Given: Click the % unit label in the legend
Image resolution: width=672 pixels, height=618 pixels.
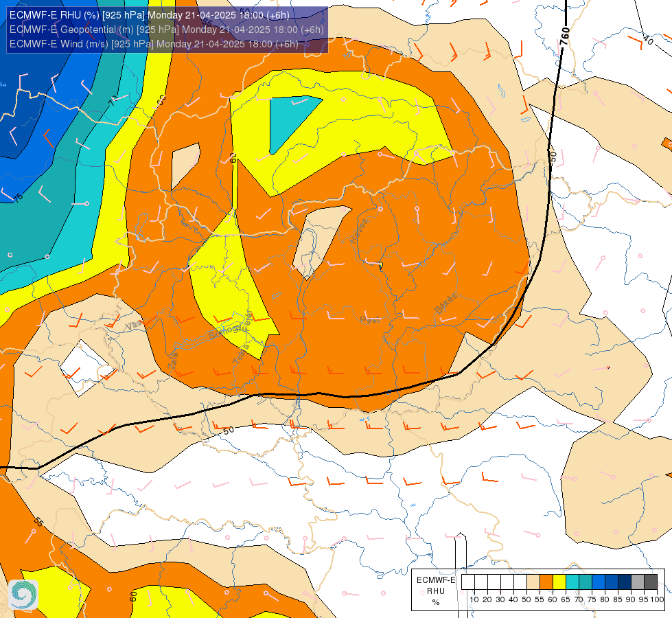Looking at the screenshot, I should 436,602.
